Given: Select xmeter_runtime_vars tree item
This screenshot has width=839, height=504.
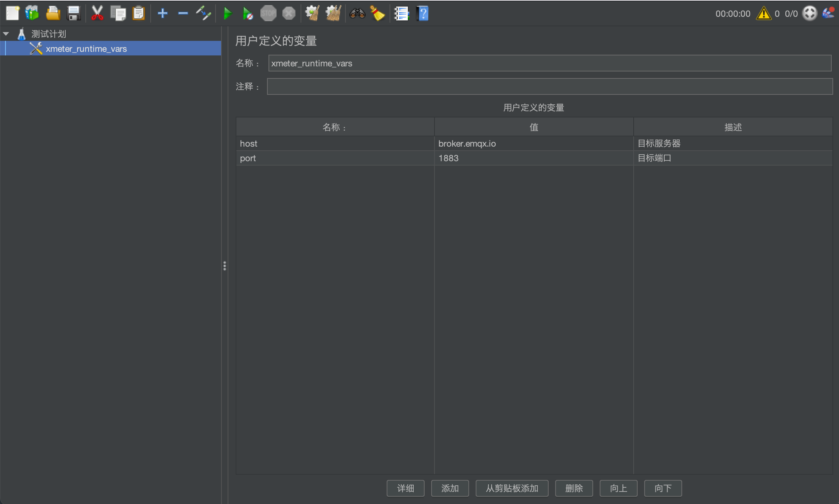Looking at the screenshot, I should coord(86,49).
